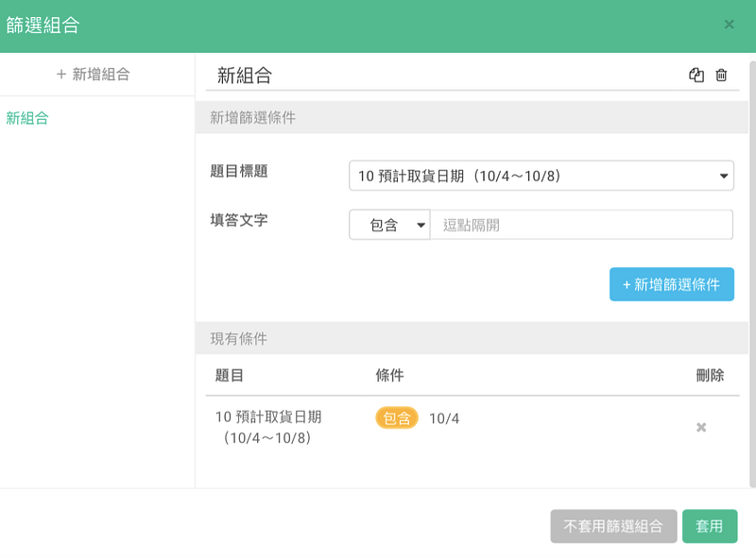756x559 pixels.
Task: Click the 10/4 condition value text
Action: (x=444, y=418)
